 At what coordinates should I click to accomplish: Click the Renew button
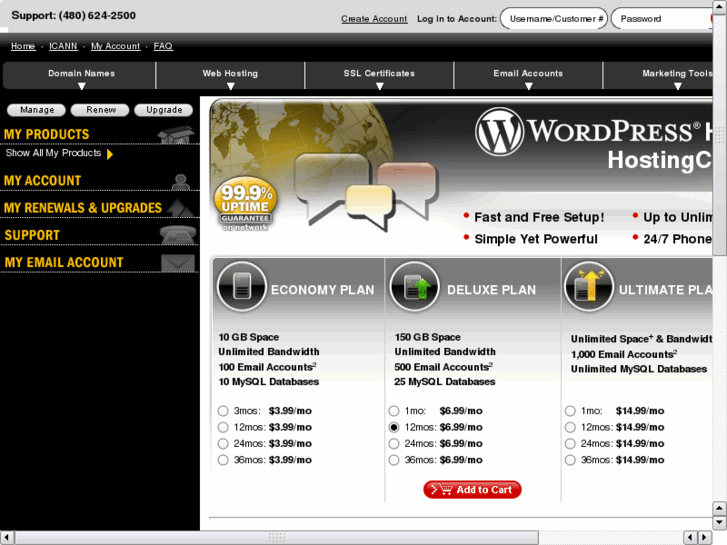(100, 110)
